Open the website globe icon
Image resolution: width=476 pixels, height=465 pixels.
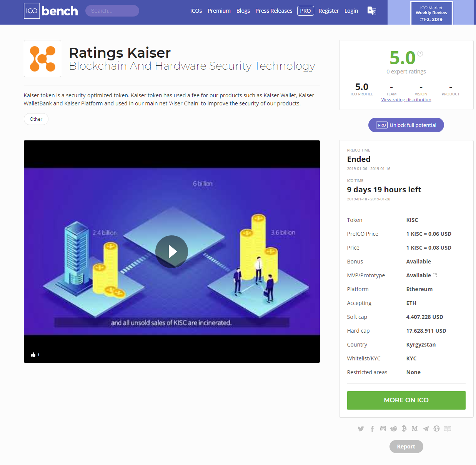pyautogui.click(x=436, y=429)
